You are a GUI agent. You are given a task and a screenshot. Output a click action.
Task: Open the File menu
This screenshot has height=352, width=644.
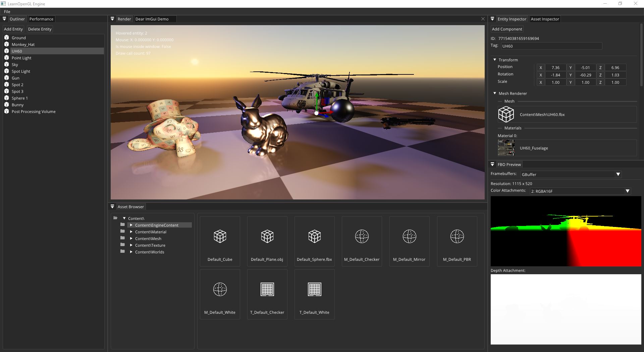point(7,11)
